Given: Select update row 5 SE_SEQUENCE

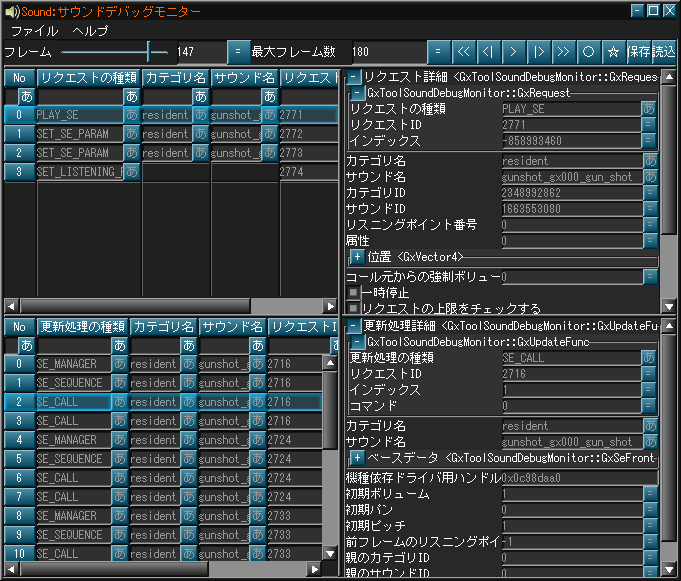Looking at the screenshot, I should pyautogui.click(x=163, y=459).
